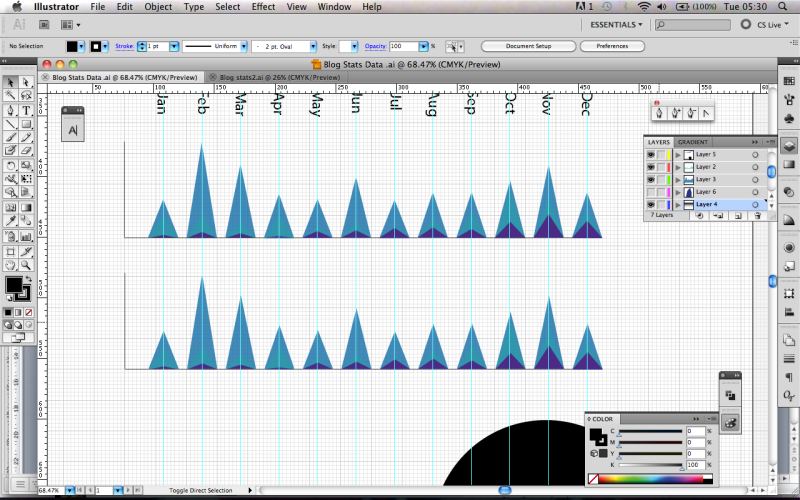This screenshot has width=800, height=500.
Task: Click Delete Anchor Point tool in floating pen panel
Action: [691, 113]
